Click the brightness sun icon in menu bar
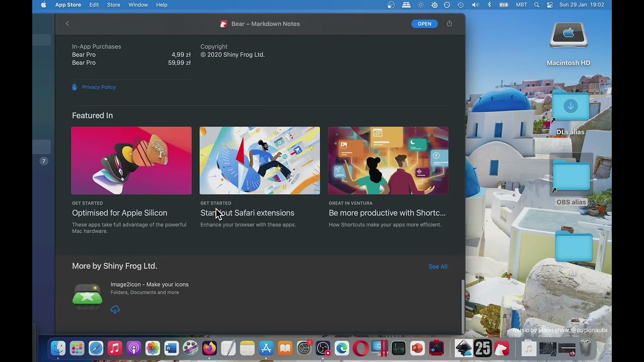 [421, 5]
